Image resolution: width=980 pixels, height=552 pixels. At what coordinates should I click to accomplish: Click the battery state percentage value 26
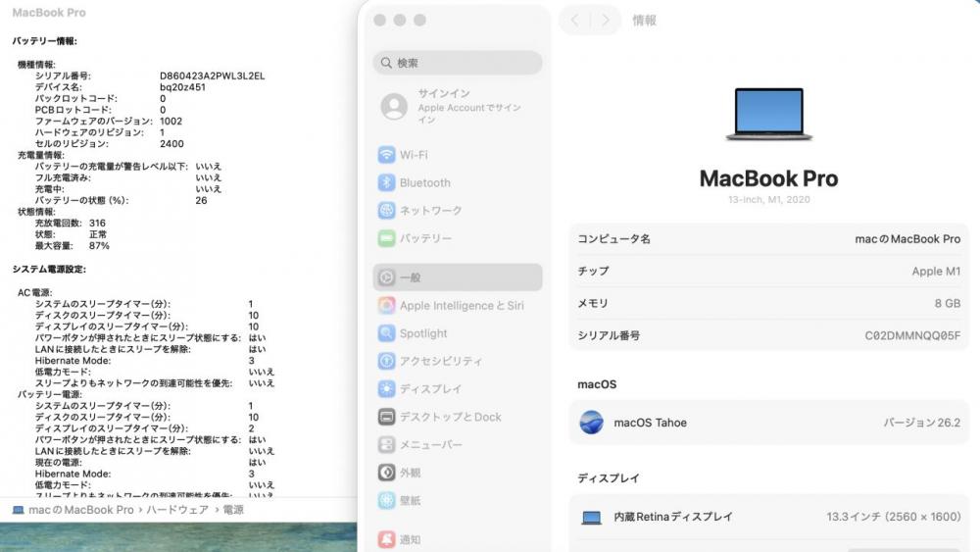coord(201,201)
